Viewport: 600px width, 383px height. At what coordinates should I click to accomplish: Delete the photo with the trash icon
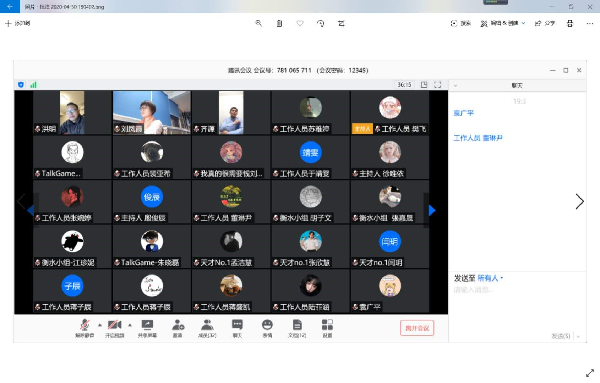tap(279, 23)
